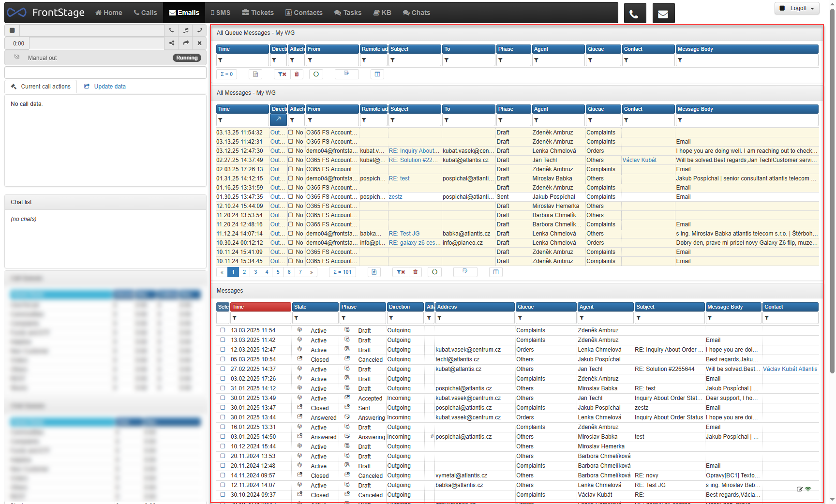This screenshot has width=836, height=504.
Task: Click the phone dial button in the top bar
Action: pos(634,13)
